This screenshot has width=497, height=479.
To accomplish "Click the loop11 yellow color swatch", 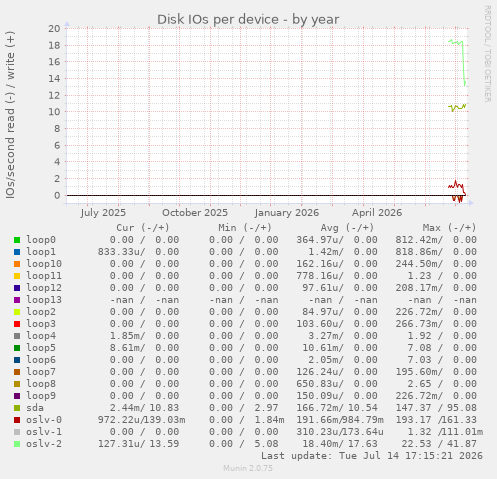I will [x=17, y=276].
